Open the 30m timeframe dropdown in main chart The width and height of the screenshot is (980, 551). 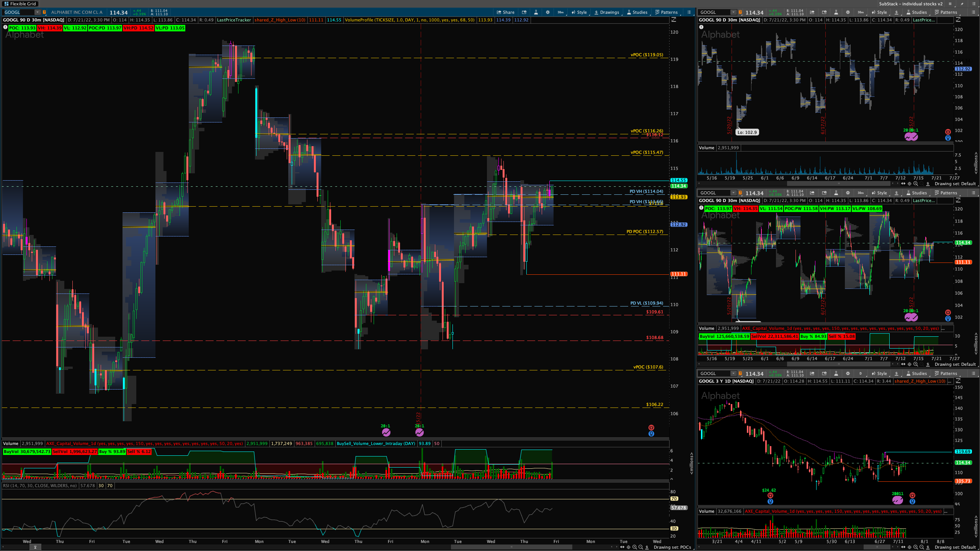pyautogui.click(x=560, y=12)
